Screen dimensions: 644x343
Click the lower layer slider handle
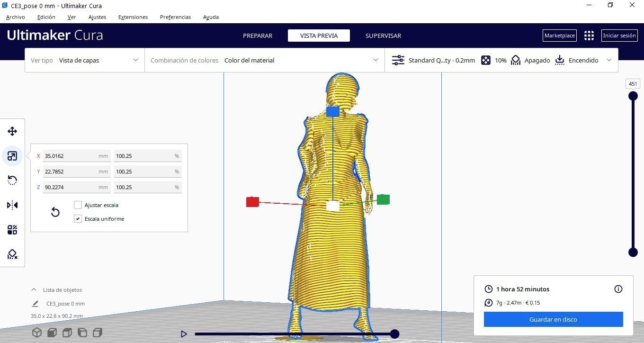pyautogui.click(x=633, y=253)
